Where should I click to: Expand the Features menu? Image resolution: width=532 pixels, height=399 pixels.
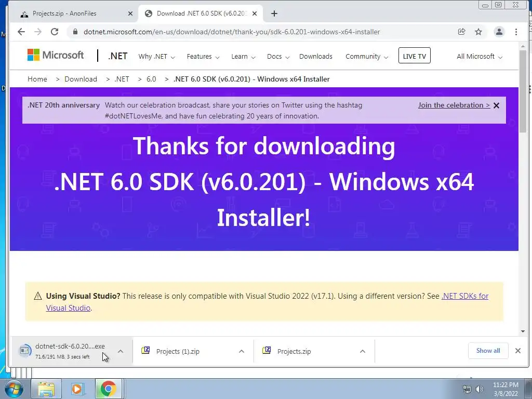tap(203, 57)
